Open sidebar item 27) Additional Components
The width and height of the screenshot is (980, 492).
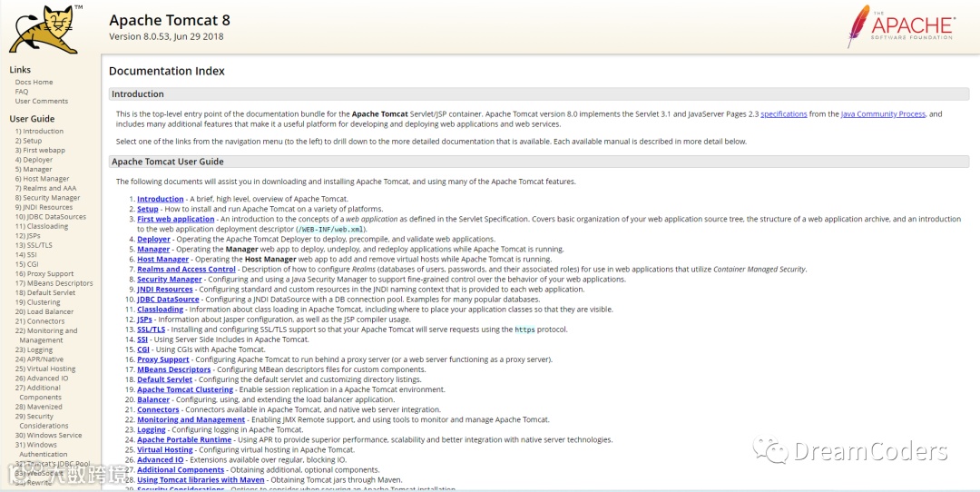[x=38, y=392]
